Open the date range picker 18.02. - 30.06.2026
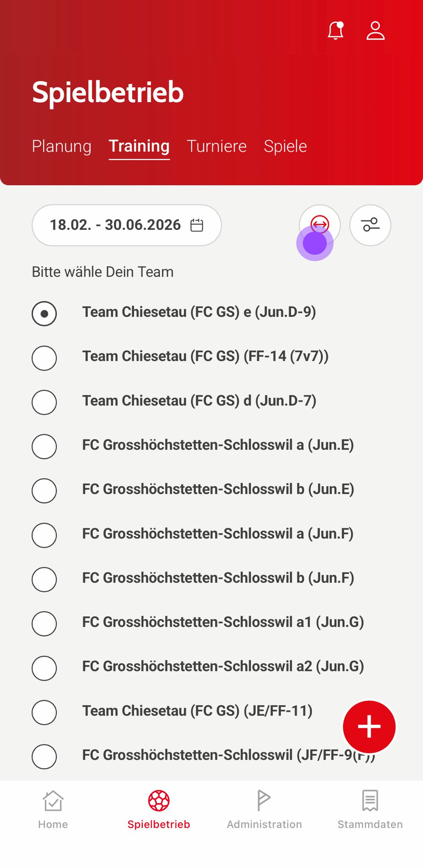 [126, 225]
